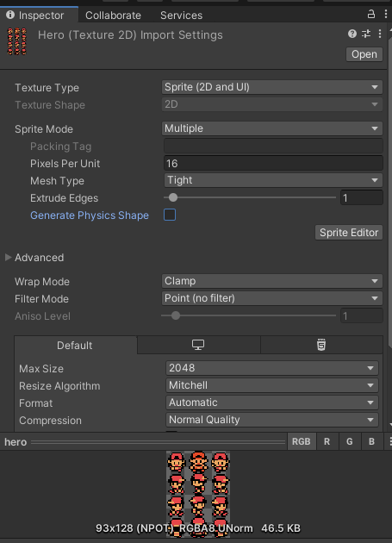Click the Hero texture asset icon
Screen dimensions: 392x543
16,41
